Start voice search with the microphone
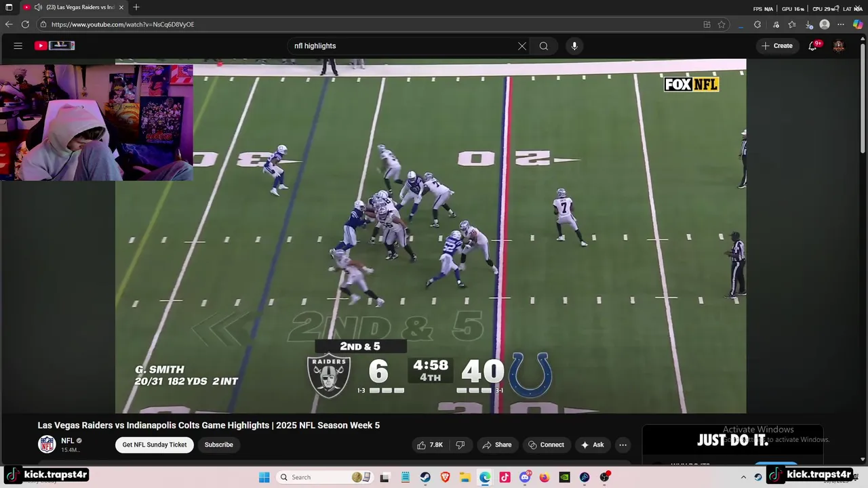The image size is (868, 488). (574, 46)
